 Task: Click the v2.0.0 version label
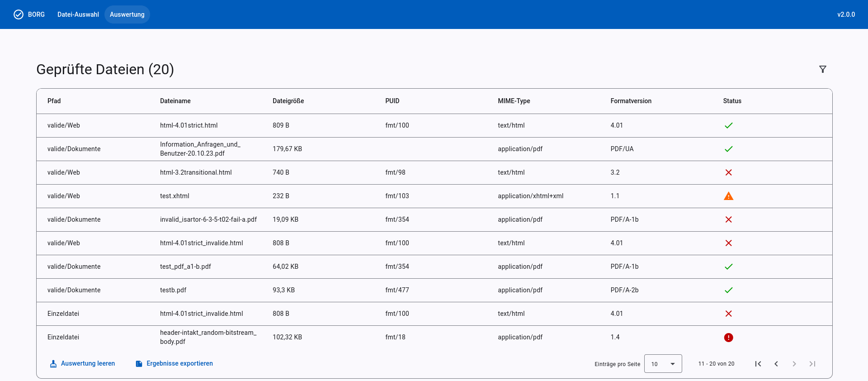[x=846, y=14]
